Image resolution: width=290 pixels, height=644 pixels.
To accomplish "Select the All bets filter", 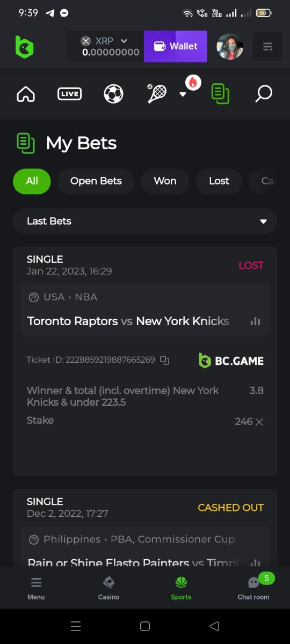I will (x=32, y=181).
